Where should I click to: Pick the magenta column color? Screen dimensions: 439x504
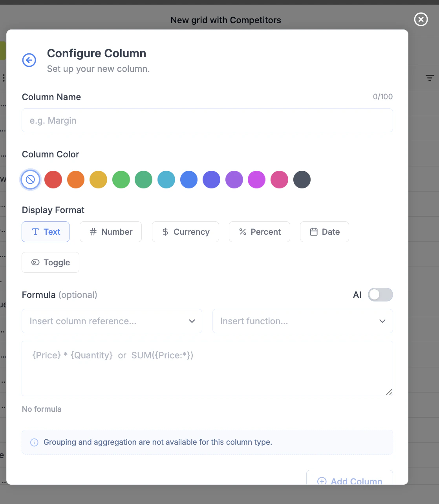(257, 179)
